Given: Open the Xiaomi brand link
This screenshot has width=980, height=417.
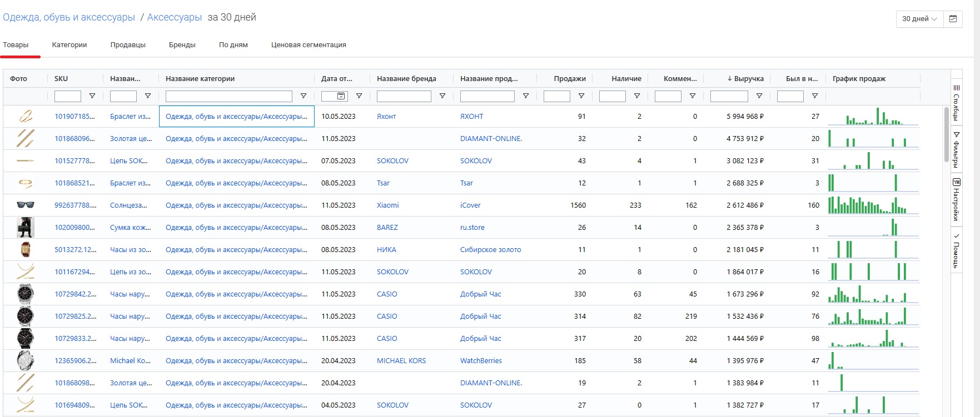Looking at the screenshot, I should click(387, 205).
